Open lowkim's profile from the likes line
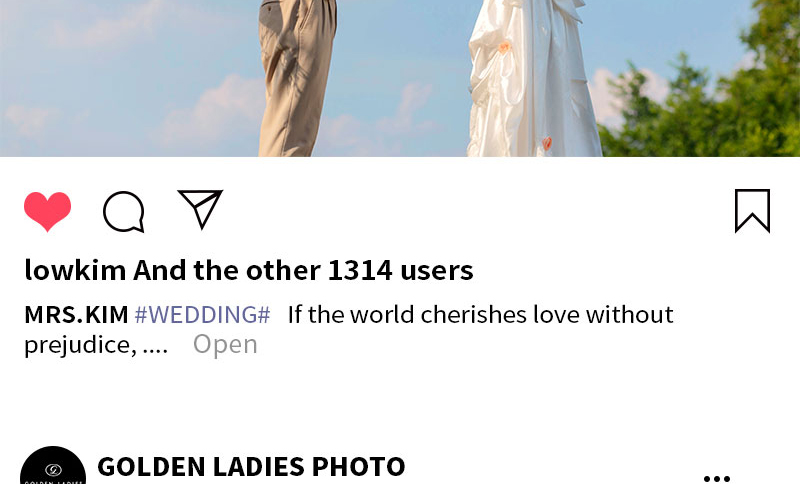The width and height of the screenshot is (800, 484). [x=75, y=270]
